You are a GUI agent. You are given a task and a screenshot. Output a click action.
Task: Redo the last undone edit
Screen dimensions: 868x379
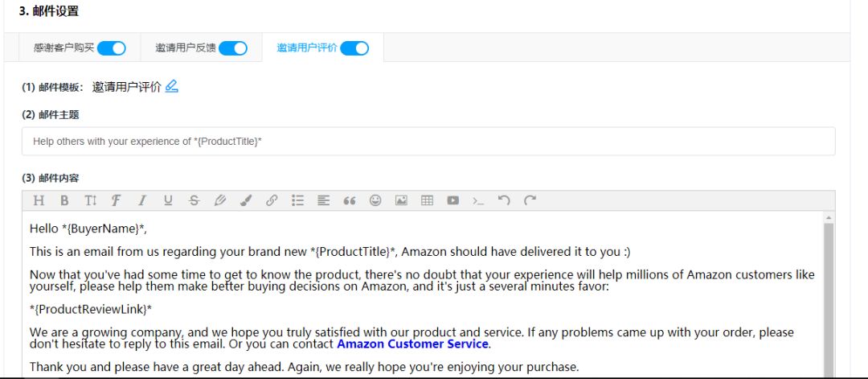point(530,200)
